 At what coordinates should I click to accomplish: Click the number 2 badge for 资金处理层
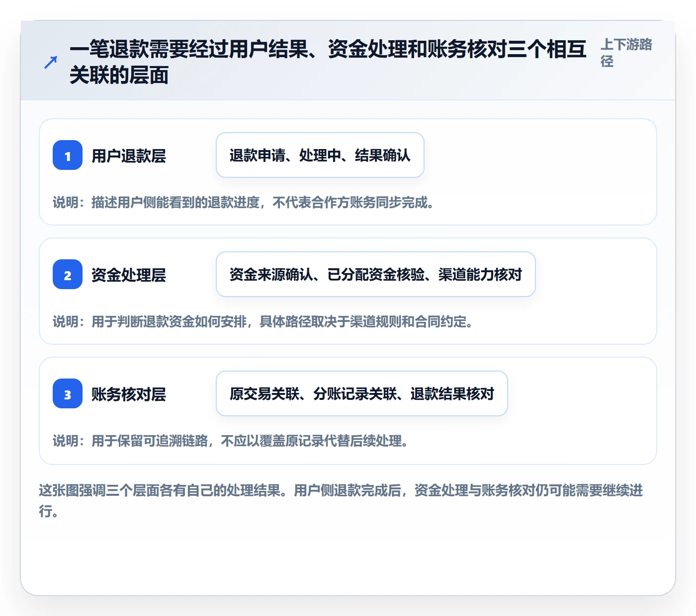click(x=68, y=274)
